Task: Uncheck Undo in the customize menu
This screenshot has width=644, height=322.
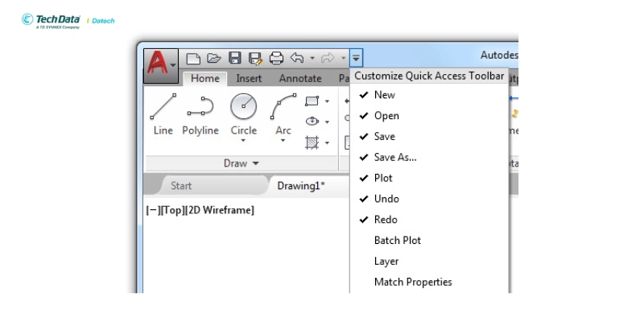Action: (429, 199)
